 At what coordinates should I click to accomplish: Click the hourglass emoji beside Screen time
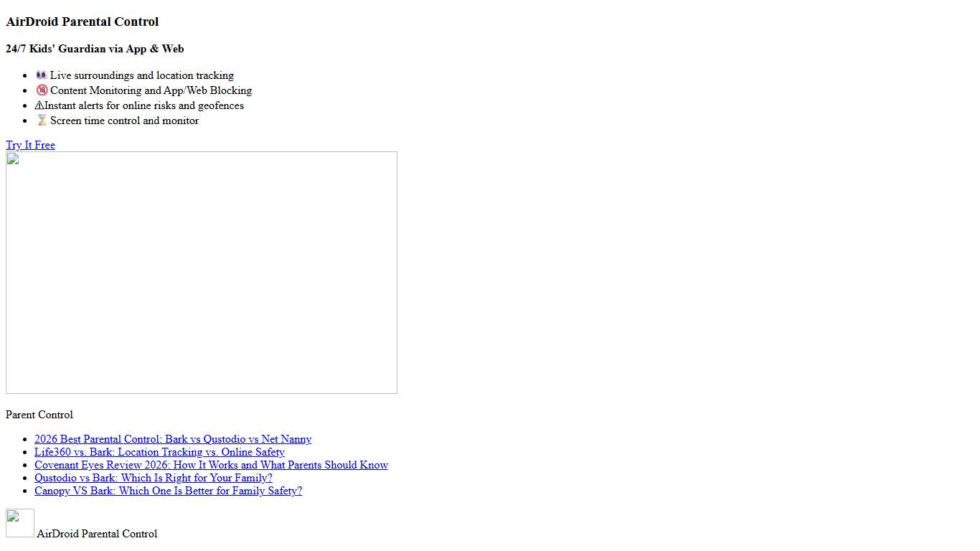point(42,121)
